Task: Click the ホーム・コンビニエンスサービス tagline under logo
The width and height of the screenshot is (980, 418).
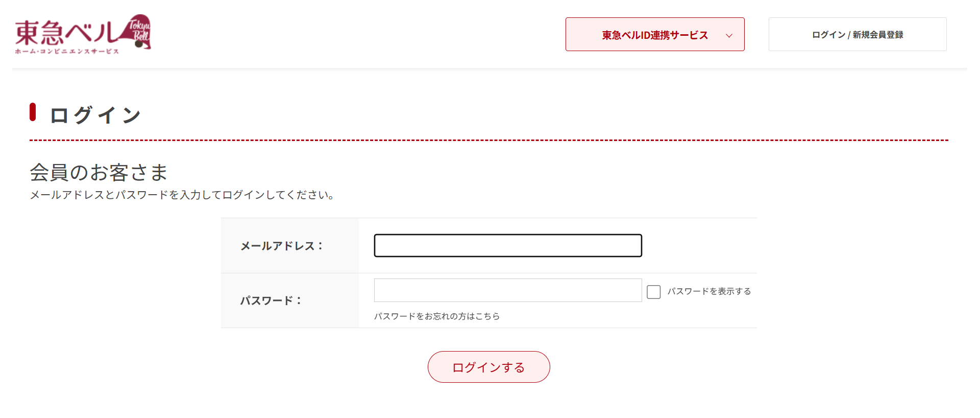Action: pyautogui.click(x=67, y=51)
